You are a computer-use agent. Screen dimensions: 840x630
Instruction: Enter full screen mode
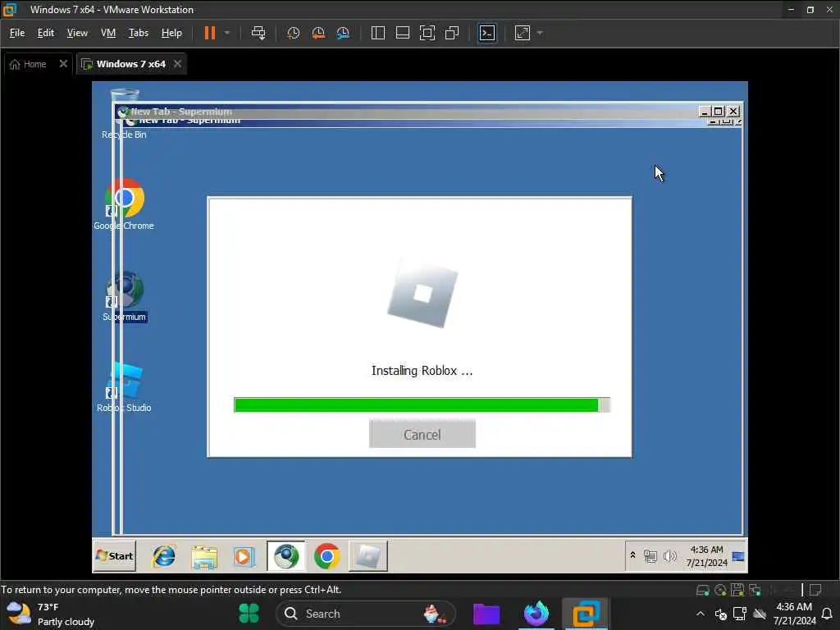427,33
